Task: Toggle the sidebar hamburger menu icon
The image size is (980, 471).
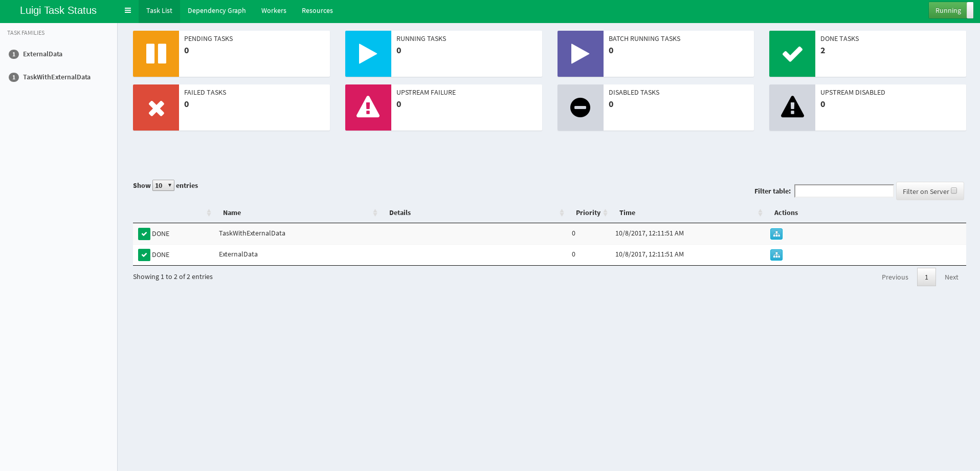Action: (x=128, y=10)
